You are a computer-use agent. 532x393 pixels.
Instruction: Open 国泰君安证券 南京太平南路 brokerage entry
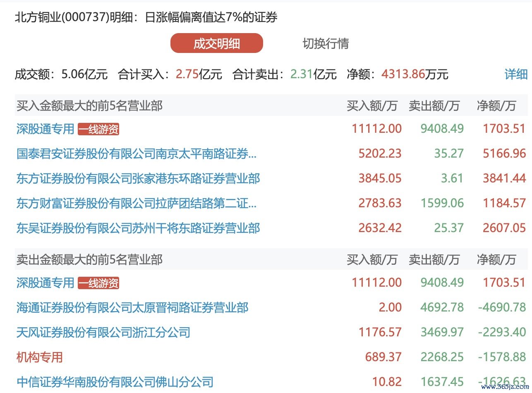[137, 154]
